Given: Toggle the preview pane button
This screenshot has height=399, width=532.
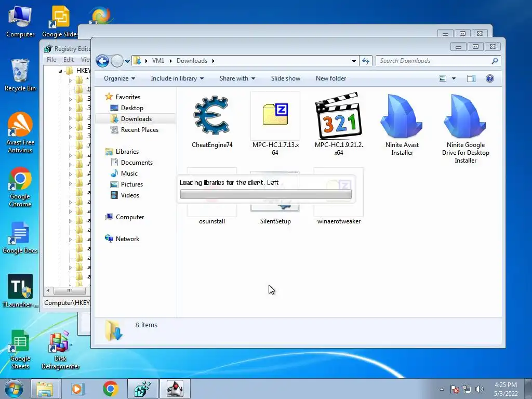Looking at the screenshot, I should (x=471, y=79).
